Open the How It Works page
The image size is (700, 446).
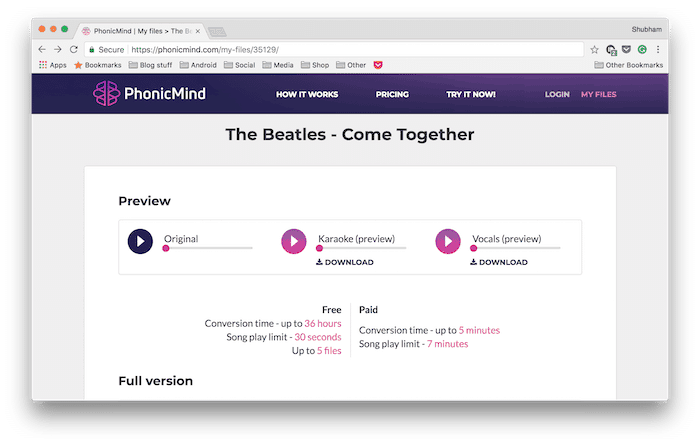307,94
